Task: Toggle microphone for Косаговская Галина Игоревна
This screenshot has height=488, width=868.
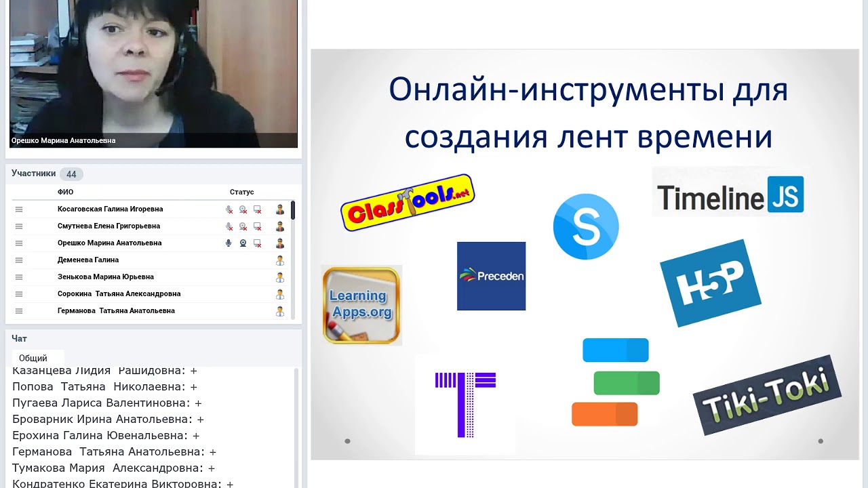Action: 229,209
